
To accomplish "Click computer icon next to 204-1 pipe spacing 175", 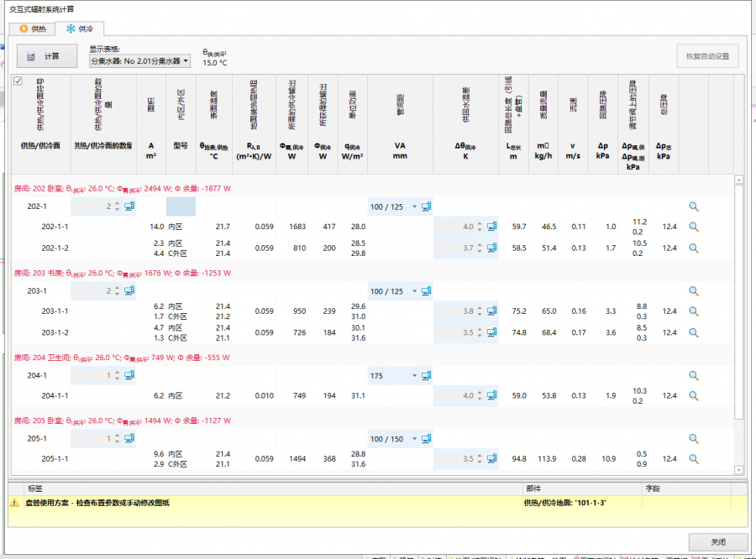I will coord(427,376).
